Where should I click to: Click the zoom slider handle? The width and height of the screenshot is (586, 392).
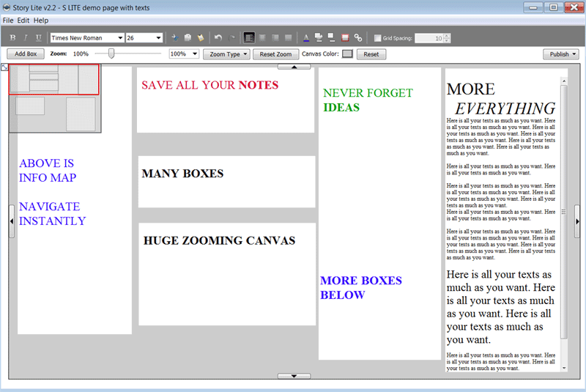point(111,53)
